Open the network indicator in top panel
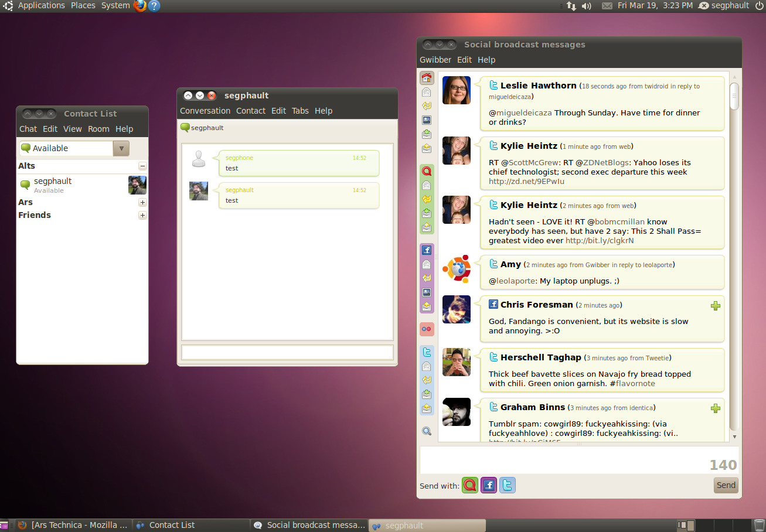 (571, 6)
